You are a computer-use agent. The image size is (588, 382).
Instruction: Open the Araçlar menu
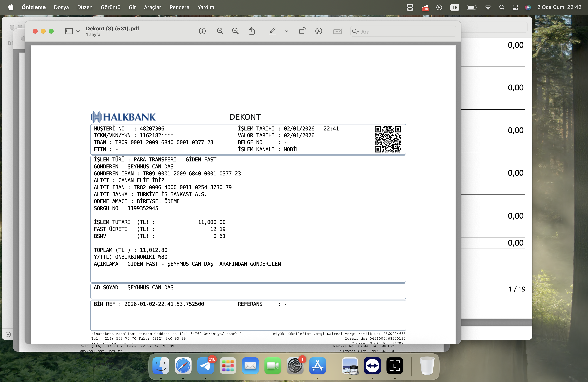[x=152, y=7]
